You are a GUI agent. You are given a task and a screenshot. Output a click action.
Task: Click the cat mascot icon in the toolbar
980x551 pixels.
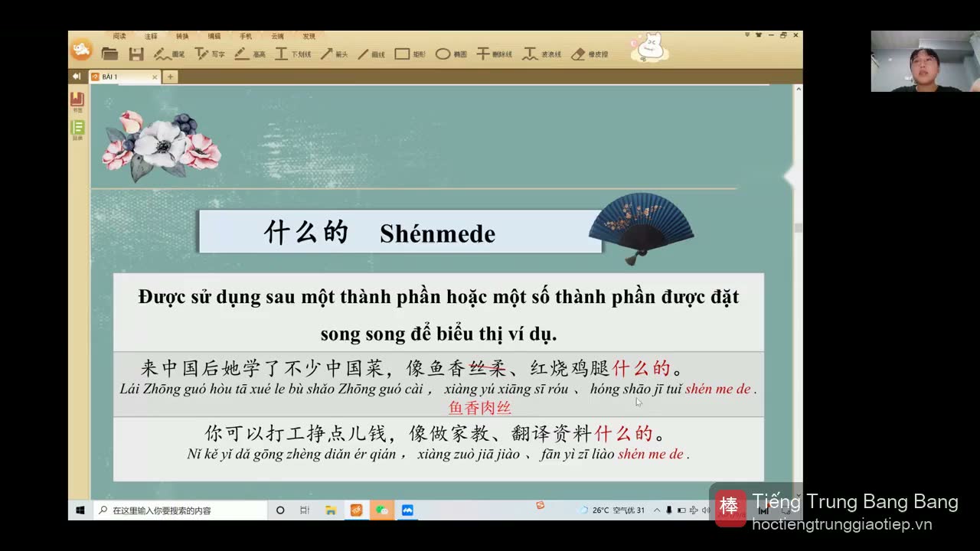click(x=650, y=47)
